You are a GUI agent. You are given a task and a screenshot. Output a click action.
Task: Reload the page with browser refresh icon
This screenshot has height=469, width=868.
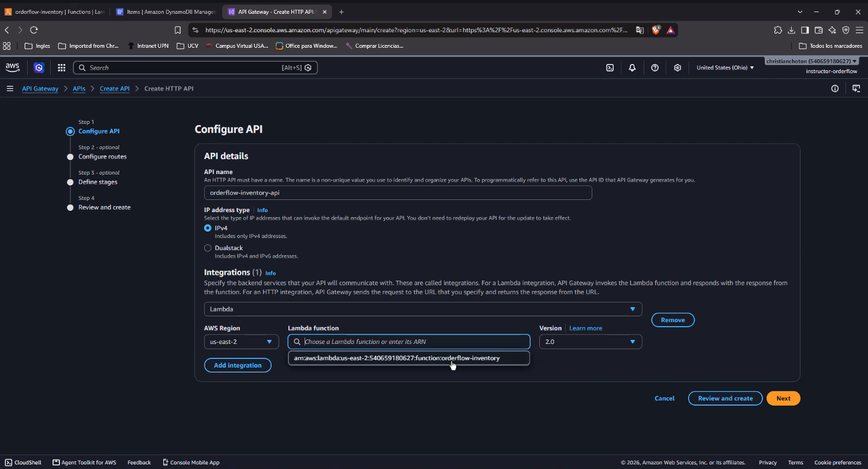coord(34,30)
